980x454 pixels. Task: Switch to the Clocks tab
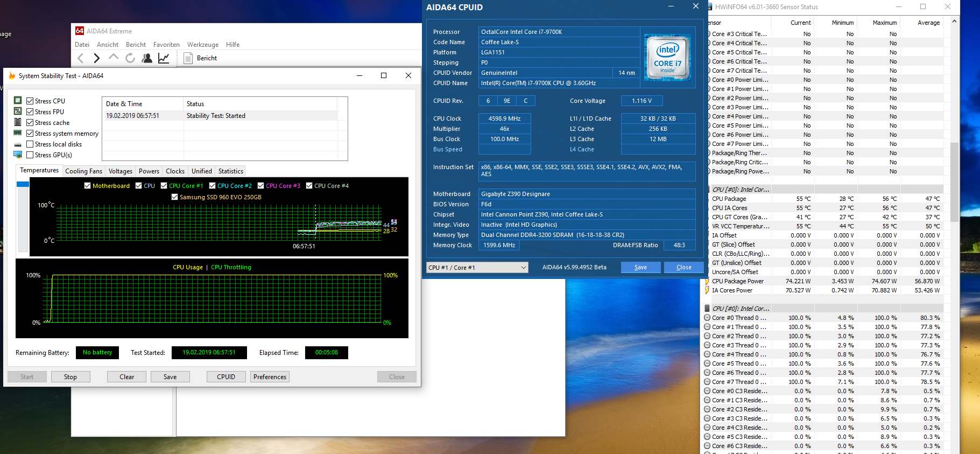click(175, 171)
